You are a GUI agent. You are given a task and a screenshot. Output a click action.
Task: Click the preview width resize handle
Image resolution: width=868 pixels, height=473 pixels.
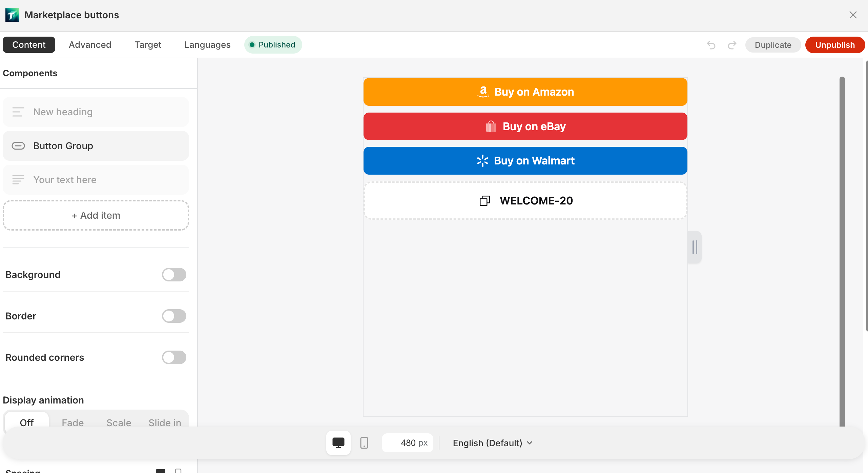695,247
